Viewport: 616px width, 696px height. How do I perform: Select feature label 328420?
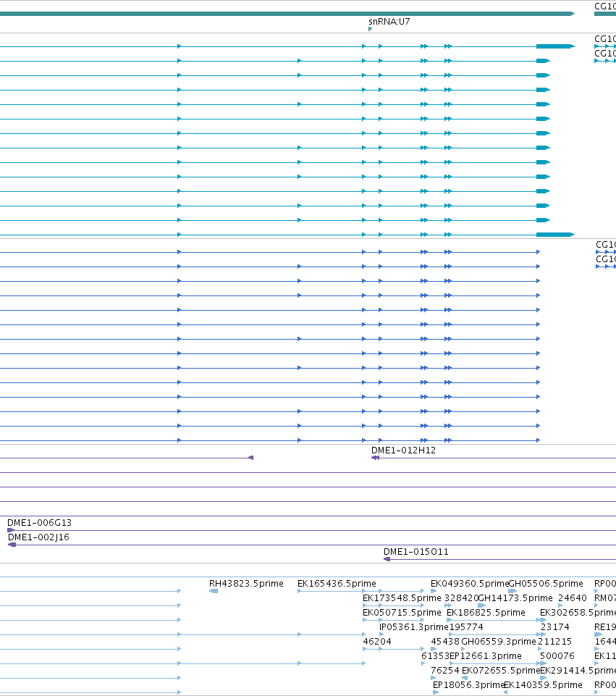[x=461, y=598]
